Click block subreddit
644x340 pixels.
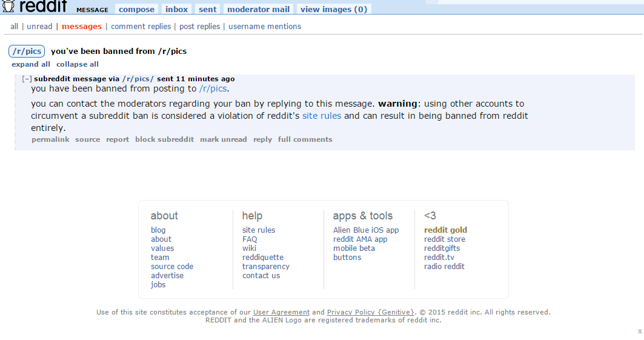pyautogui.click(x=164, y=139)
